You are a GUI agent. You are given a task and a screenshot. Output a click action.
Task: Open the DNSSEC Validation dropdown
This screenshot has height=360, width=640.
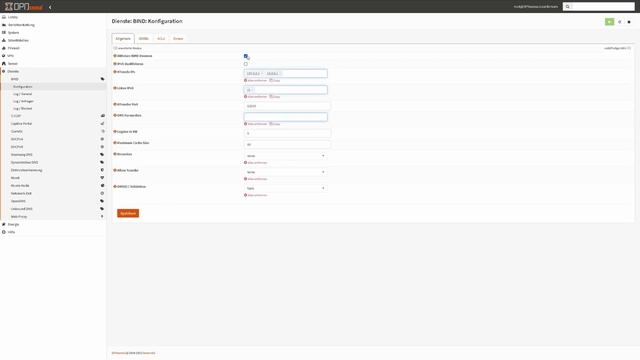[x=286, y=188]
